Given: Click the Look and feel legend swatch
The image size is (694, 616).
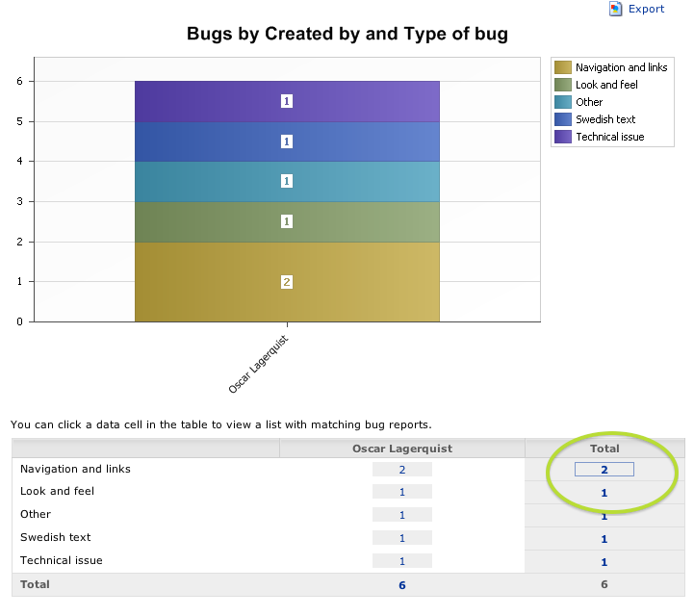Looking at the screenshot, I should 563,85.
